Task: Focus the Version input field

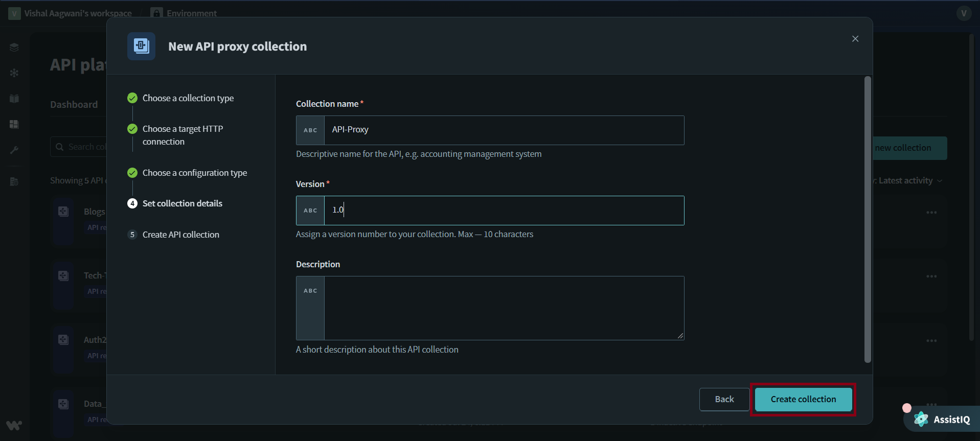Action: [x=504, y=211]
